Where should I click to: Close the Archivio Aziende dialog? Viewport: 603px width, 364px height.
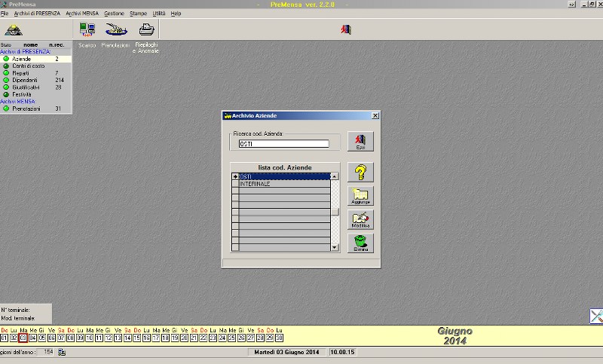pos(375,116)
